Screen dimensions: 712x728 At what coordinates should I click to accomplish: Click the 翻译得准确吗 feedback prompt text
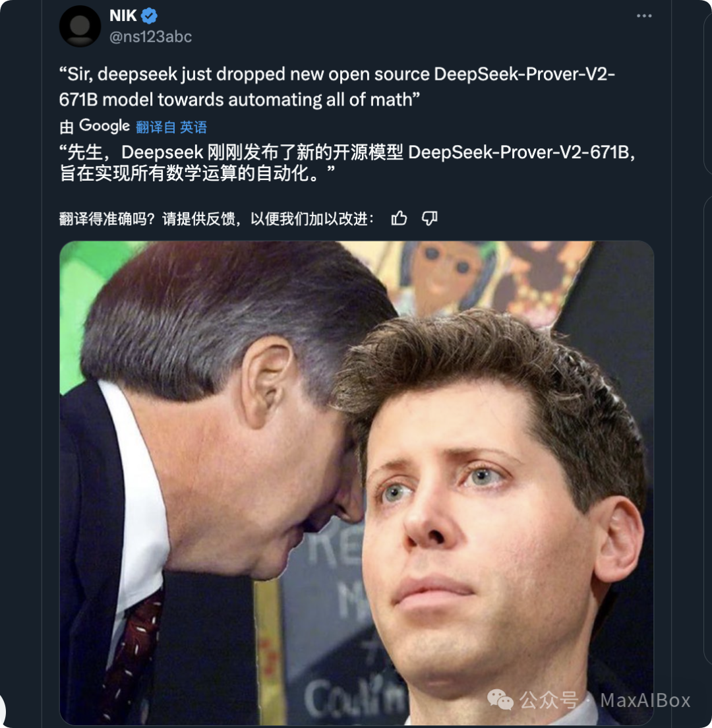[x=217, y=218]
